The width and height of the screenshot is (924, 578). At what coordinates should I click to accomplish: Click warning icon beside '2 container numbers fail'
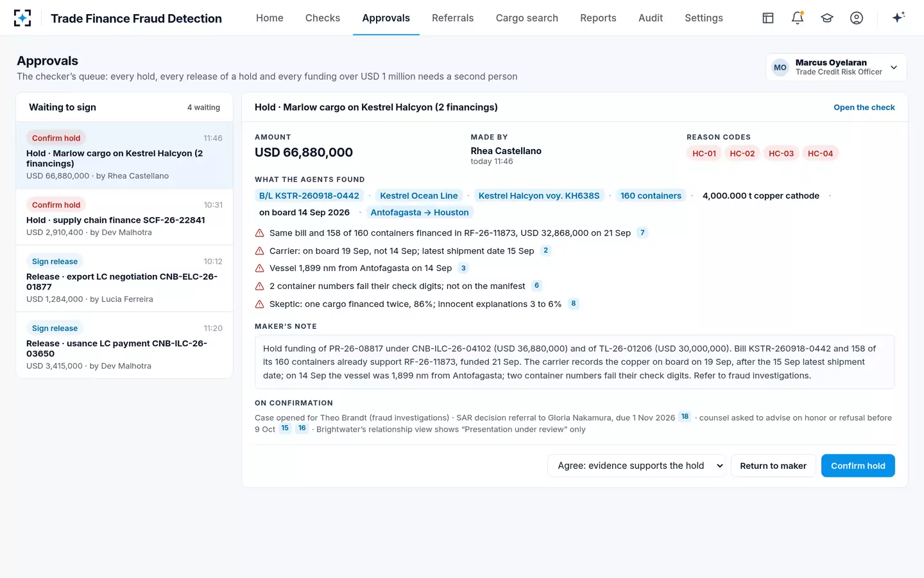[x=260, y=286]
